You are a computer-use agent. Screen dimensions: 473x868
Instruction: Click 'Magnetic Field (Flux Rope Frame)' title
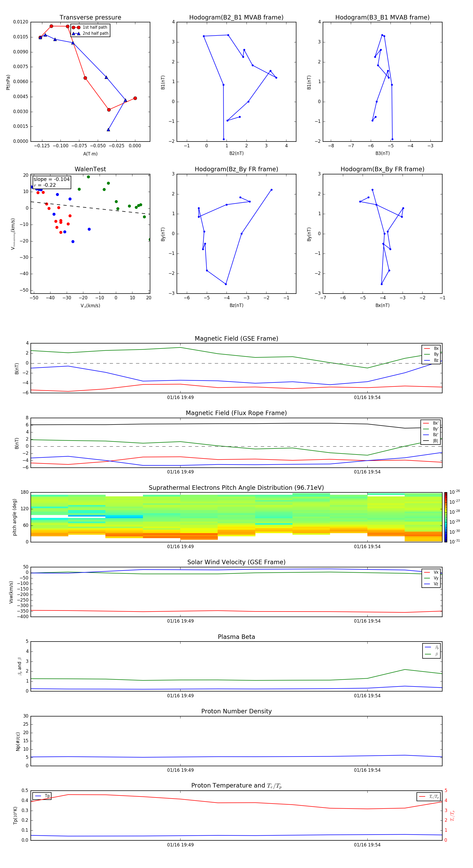(x=236, y=413)
